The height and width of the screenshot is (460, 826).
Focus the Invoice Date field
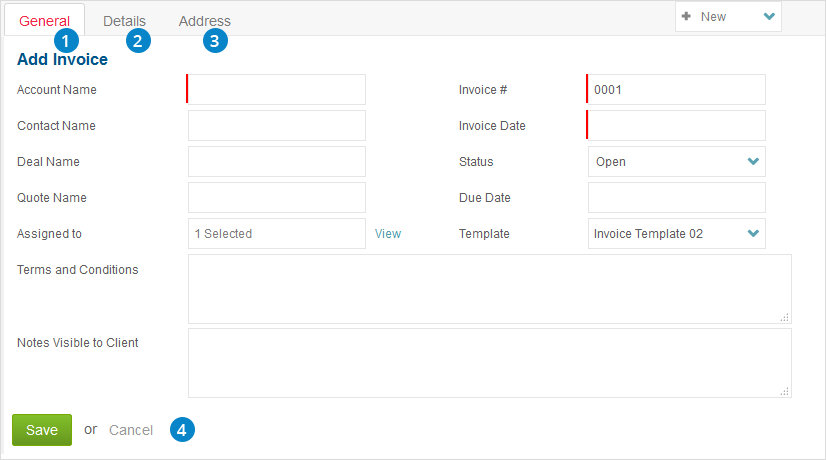tap(676, 125)
